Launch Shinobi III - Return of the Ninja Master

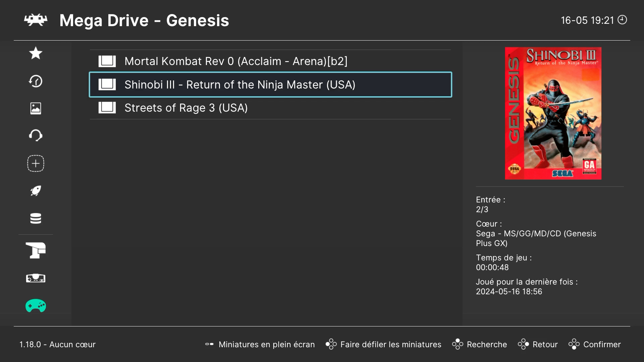240,84
